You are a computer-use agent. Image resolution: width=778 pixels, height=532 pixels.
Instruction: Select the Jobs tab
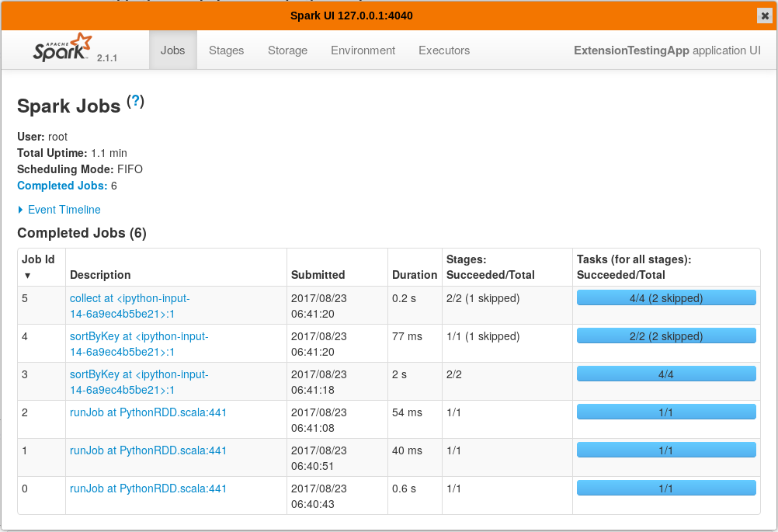[172, 50]
